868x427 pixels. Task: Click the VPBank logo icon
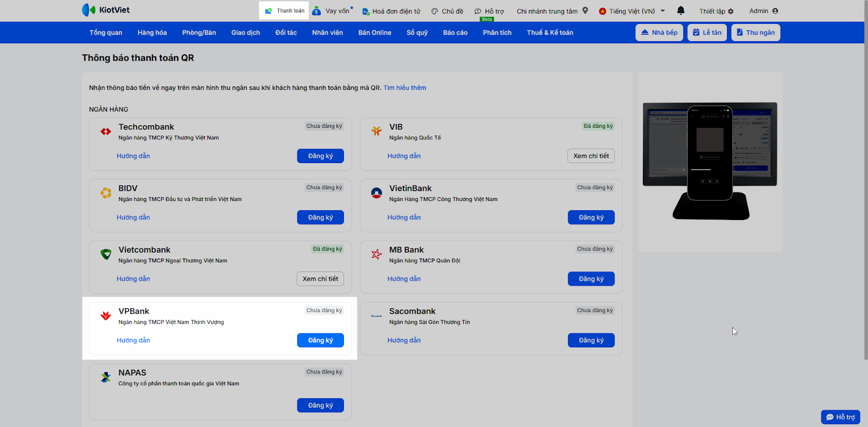point(106,315)
